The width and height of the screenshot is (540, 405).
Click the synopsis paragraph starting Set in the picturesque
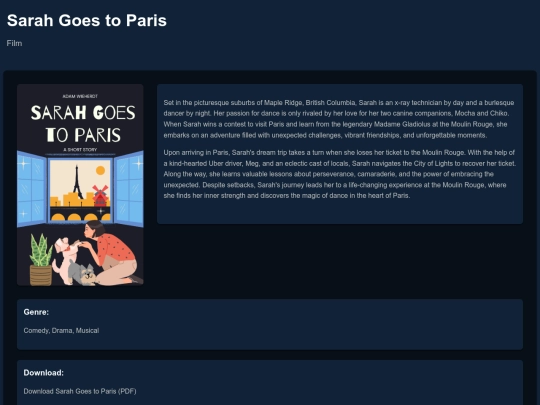(339, 119)
